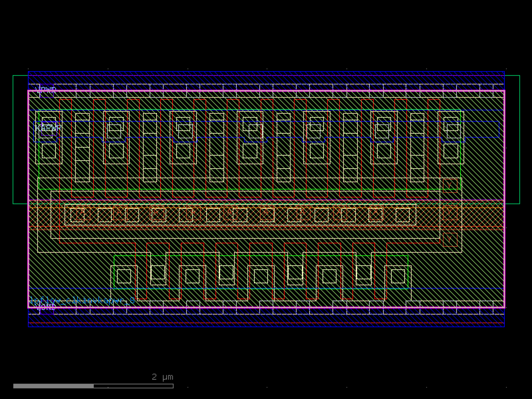The width and height of the screenshot is (532, 399).
Task: Click the leftmost contact in bottom diffusion row
Action: point(124,276)
